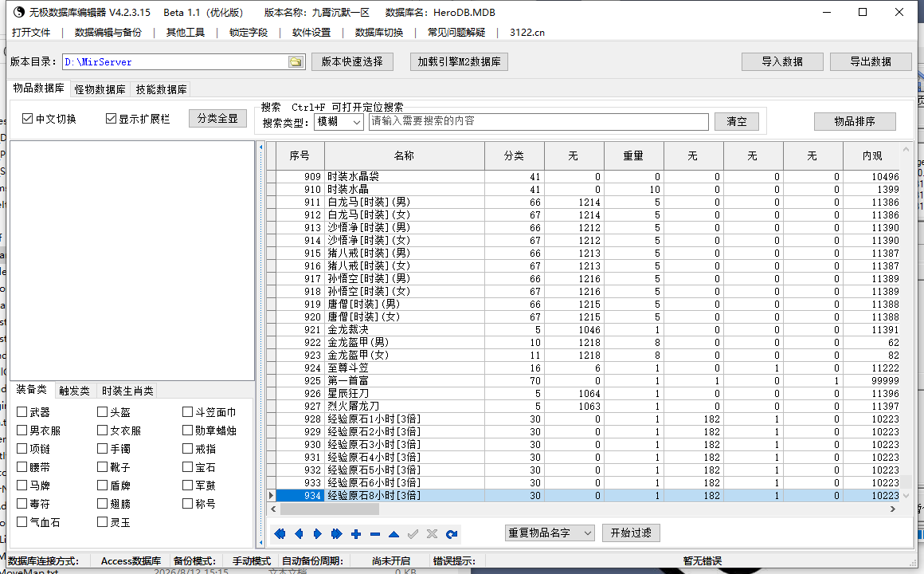Screen dimensions: 924x574
Task: Click the app yin-yang title icon
Action: point(19,12)
